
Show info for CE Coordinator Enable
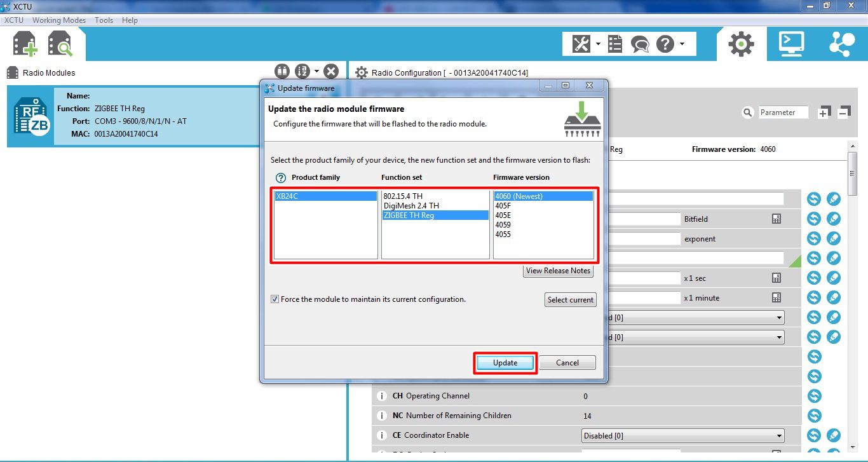coord(382,435)
